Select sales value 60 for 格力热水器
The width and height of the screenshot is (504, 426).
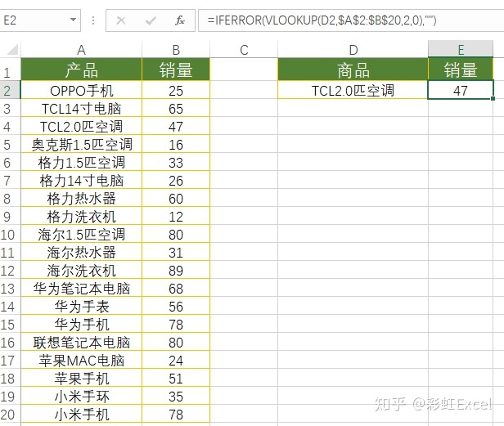pos(176,198)
